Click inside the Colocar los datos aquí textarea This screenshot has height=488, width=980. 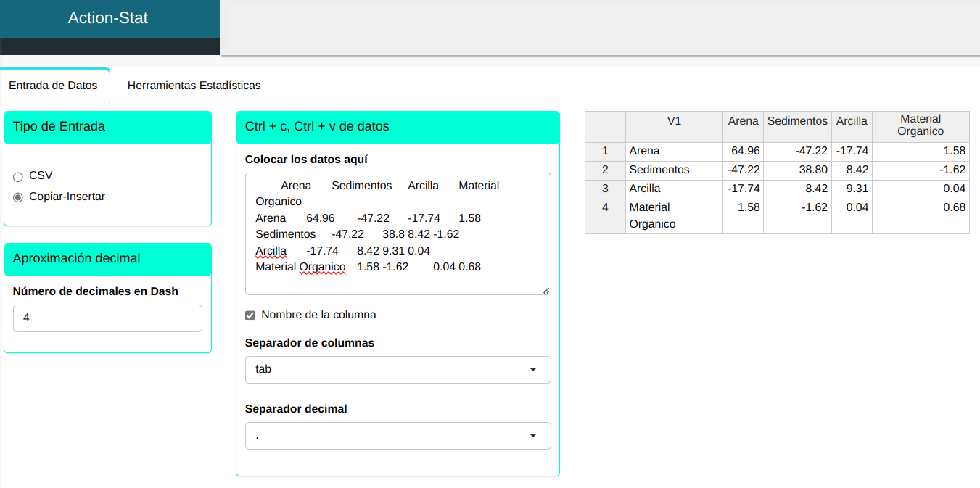click(398, 233)
